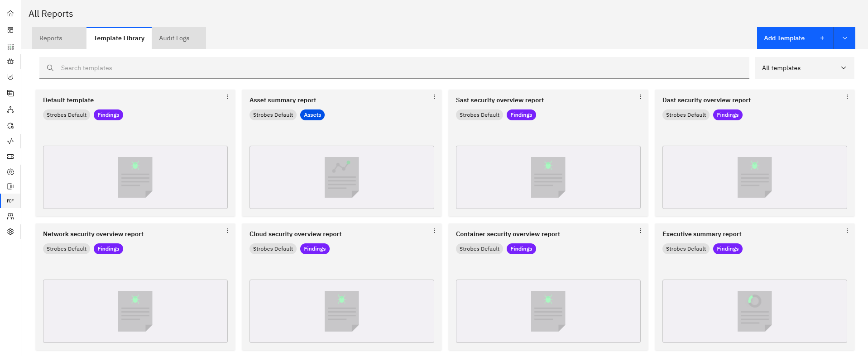The width and height of the screenshot is (868, 356).
Task: Open the ticket icon in sidebar
Action: pyautogui.click(x=10, y=157)
